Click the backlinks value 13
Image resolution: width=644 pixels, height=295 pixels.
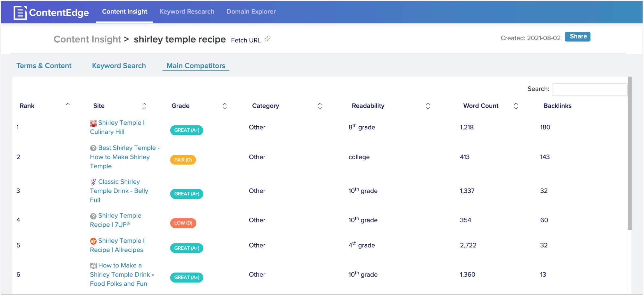pos(543,275)
